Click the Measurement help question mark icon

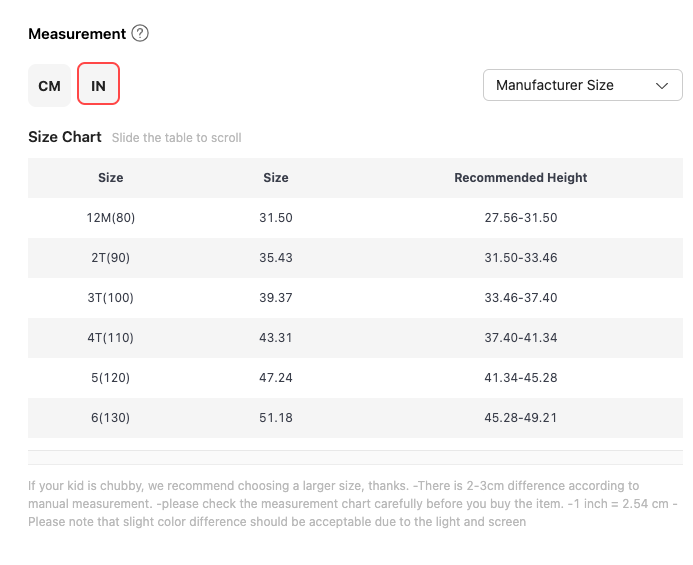(140, 34)
